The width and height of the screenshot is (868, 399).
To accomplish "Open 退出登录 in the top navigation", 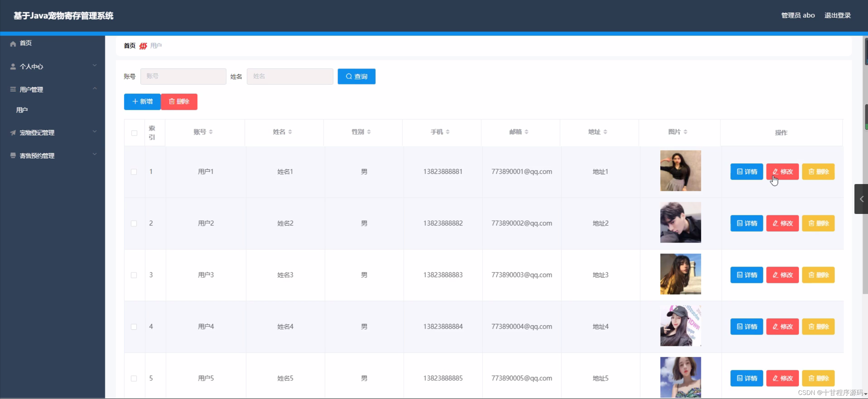I will coord(837,15).
